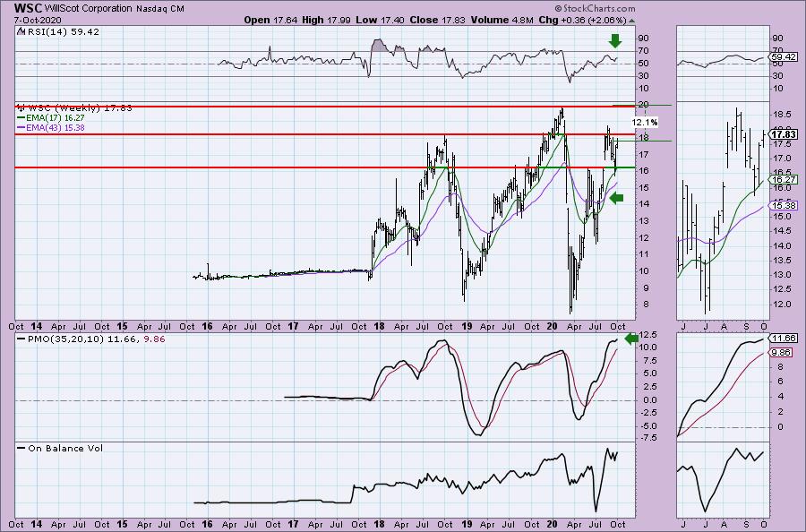
Task: Click the purple EMA(43) 15.38 legend entry
Action: [51, 127]
